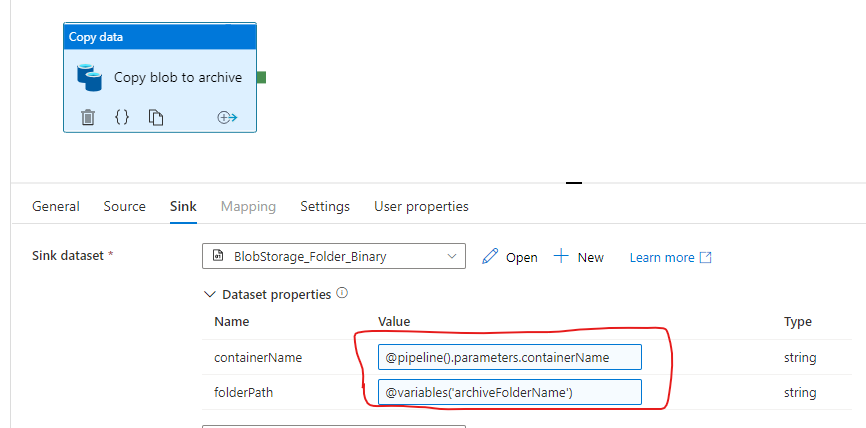Viewport: 866px width, 428px height.
Task: Switch to the Source tab
Action: click(125, 207)
